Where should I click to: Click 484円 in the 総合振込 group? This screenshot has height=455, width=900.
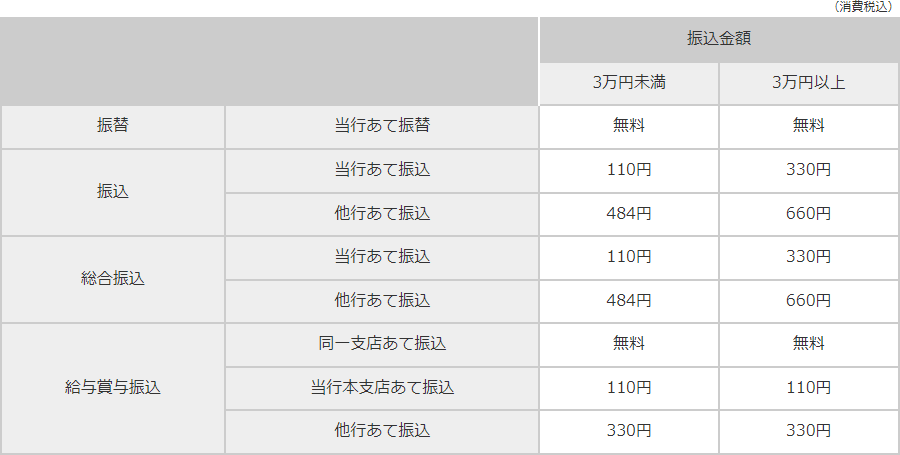(629, 301)
